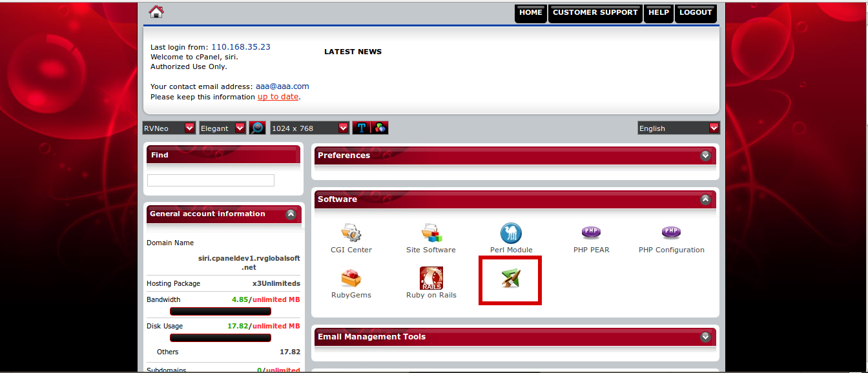Click the colored cubes theme icon
The width and height of the screenshot is (868, 373).
coord(380,128)
